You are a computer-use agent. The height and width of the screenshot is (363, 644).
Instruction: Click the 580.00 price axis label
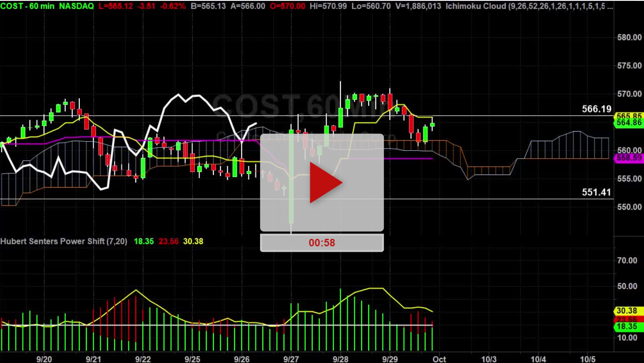[x=629, y=37]
